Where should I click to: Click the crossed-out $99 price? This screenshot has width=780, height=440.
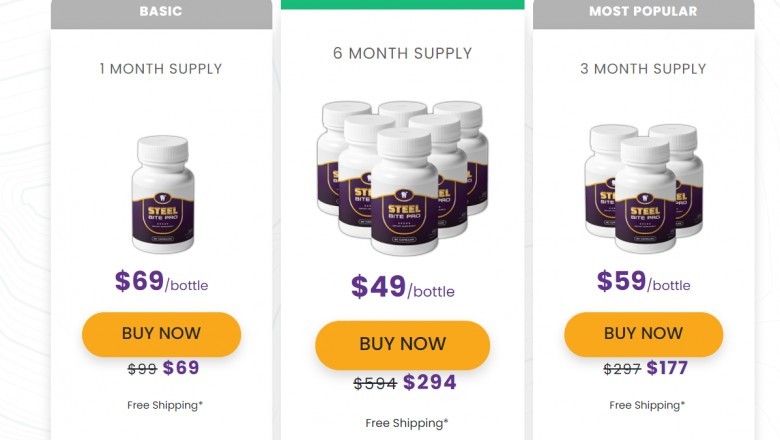142,368
